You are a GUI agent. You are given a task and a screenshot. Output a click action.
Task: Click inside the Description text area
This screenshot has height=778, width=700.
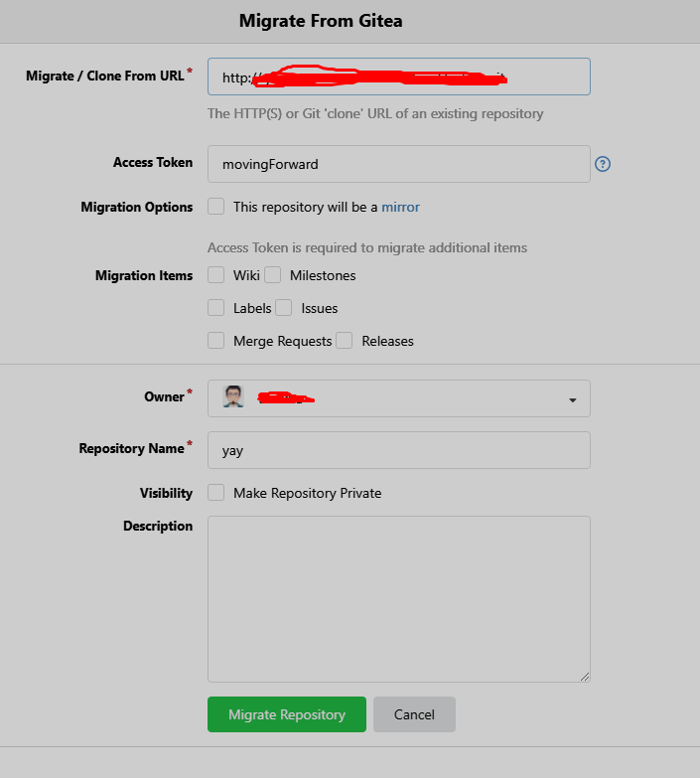click(x=398, y=599)
